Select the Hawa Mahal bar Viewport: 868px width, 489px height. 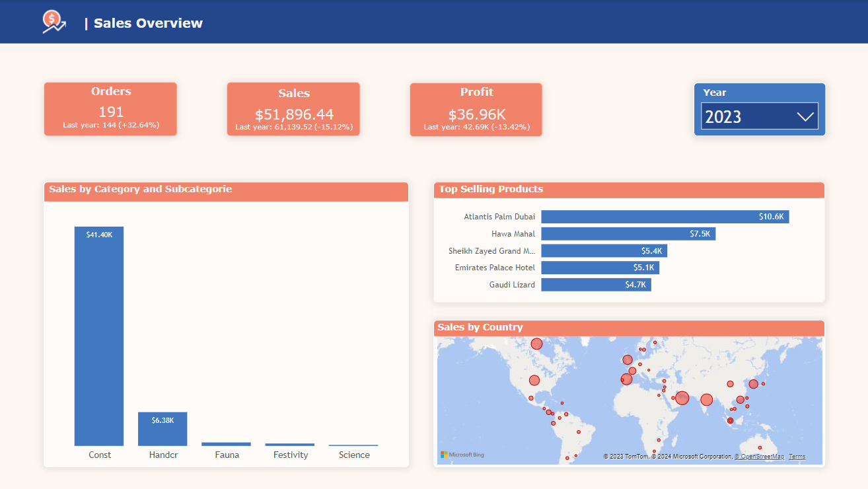click(628, 234)
